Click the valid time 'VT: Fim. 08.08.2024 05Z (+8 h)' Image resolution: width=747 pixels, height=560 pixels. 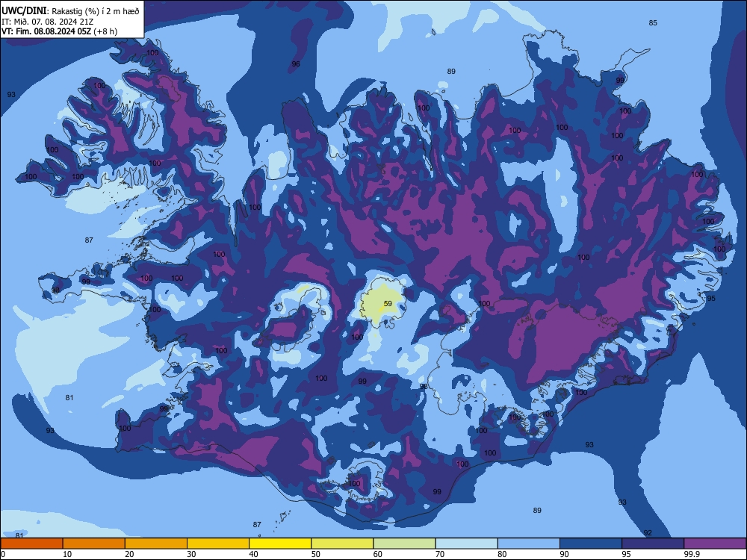click(60, 31)
